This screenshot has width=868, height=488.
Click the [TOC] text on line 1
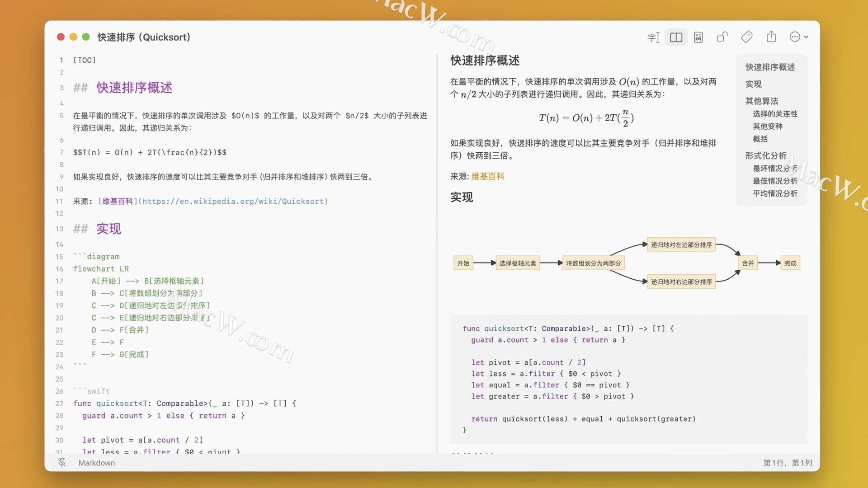85,60
